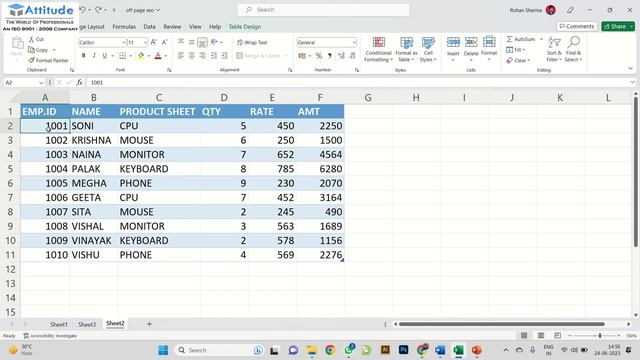Expand the Name Box dropdown
The width and height of the screenshot is (640, 360).
(x=41, y=82)
